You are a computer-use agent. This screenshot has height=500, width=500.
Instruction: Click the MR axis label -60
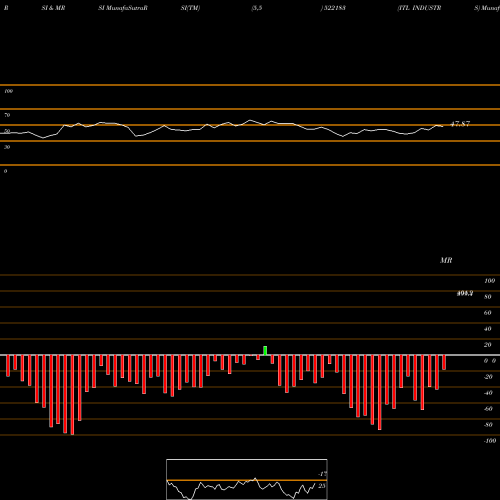(x=488, y=409)
